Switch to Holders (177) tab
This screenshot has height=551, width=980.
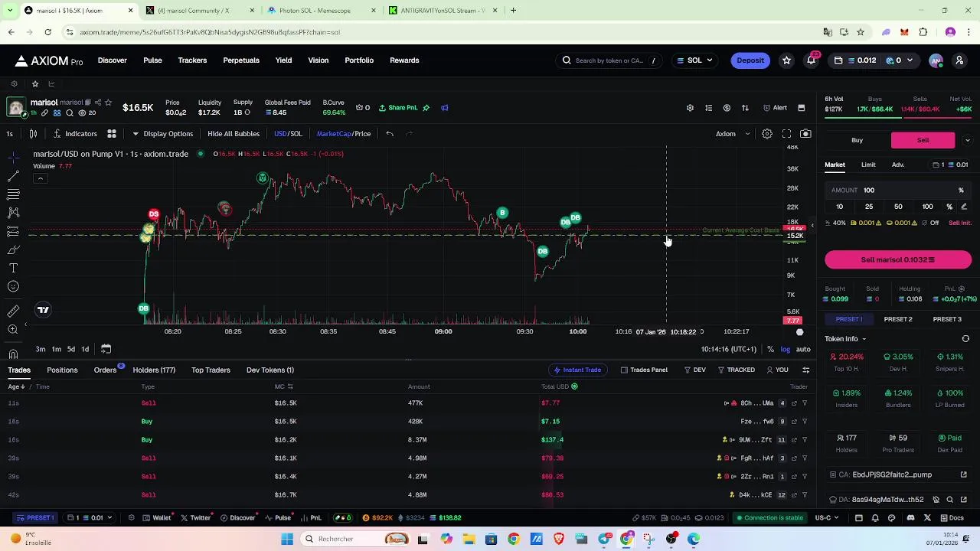pos(154,370)
